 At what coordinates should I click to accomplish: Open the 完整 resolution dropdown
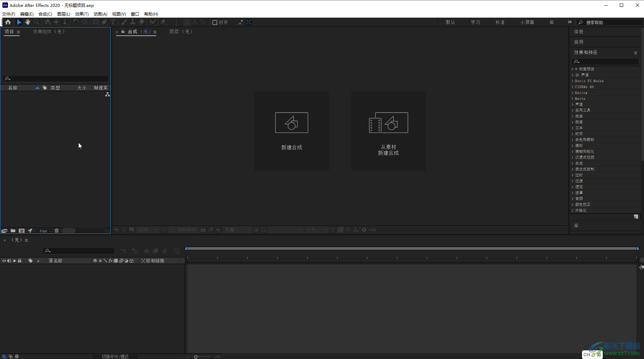click(x=237, y=230)
